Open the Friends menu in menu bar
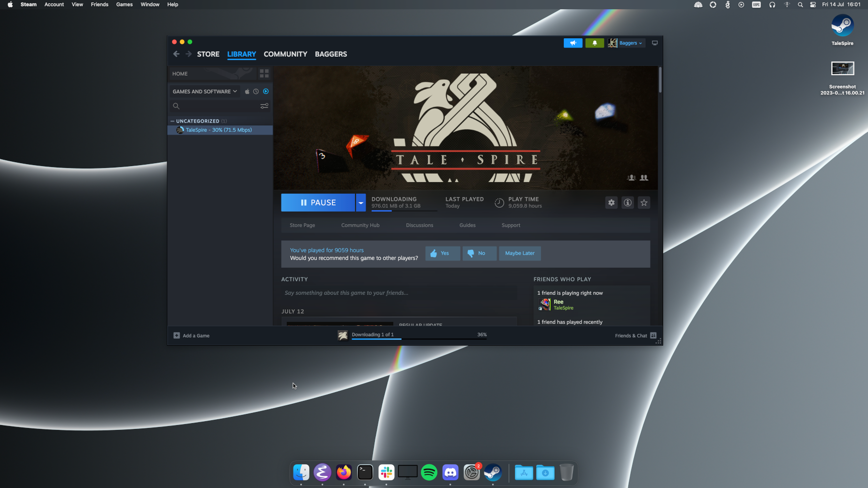 click(100, 4)
